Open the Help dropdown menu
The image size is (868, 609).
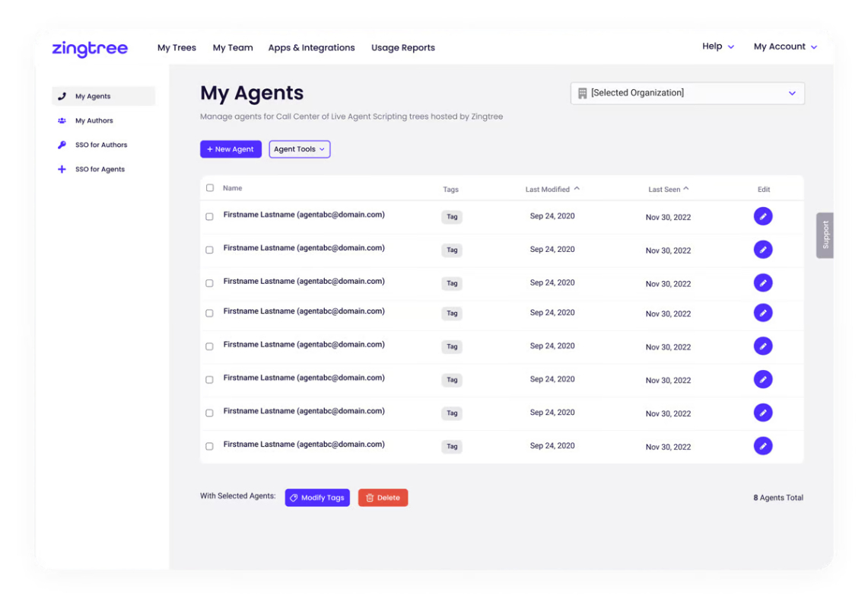coord(718,46)
